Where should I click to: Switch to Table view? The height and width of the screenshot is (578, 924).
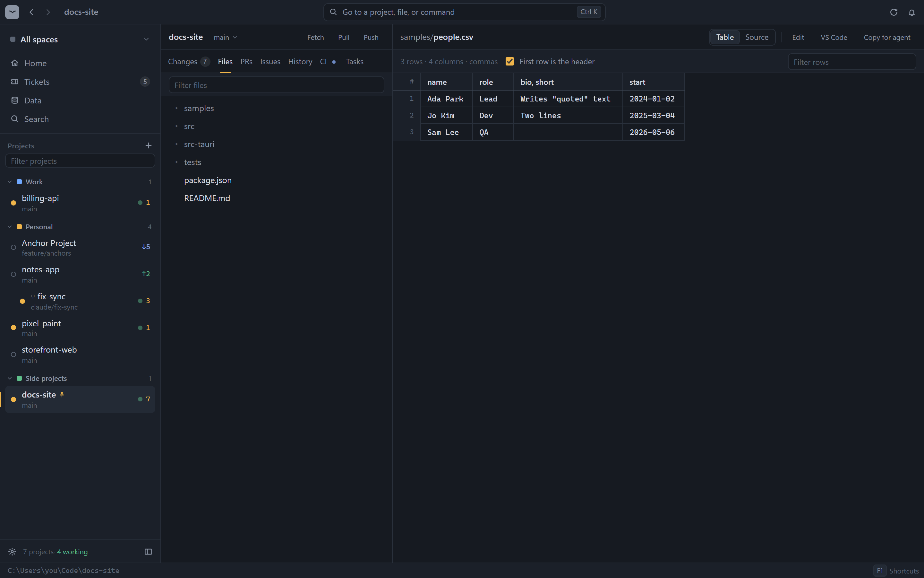(x=725, y=38)
